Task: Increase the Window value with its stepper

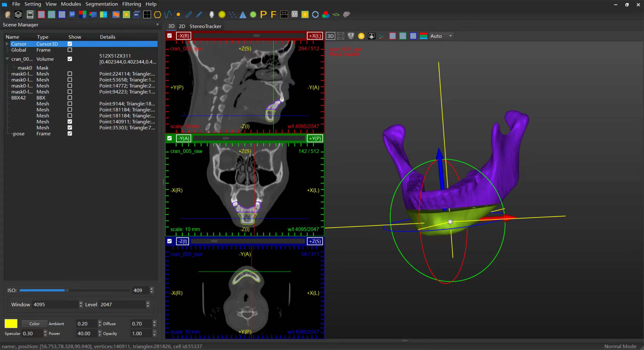Action: (81, 303)
